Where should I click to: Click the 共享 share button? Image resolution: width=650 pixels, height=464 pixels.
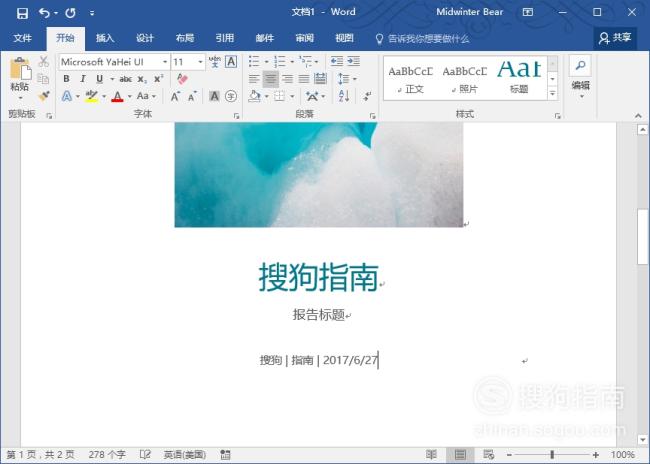pyautogui.click(x=615, y=38)
